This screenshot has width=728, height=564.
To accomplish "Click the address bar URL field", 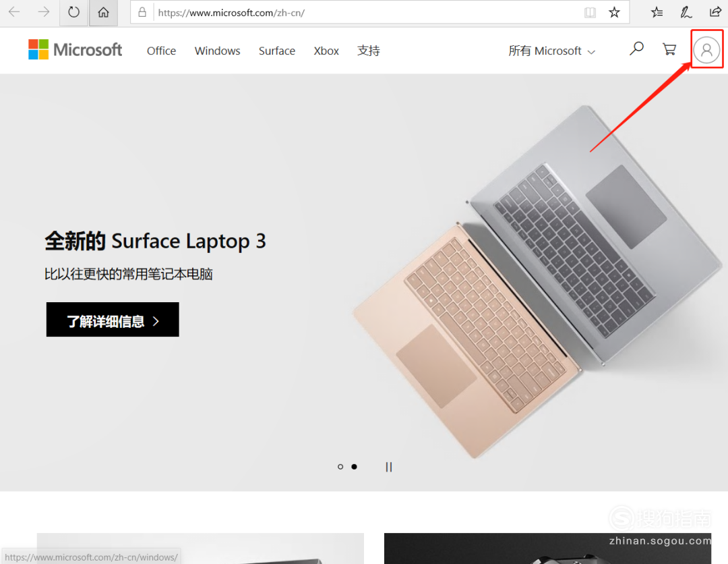I will (367, 13).
